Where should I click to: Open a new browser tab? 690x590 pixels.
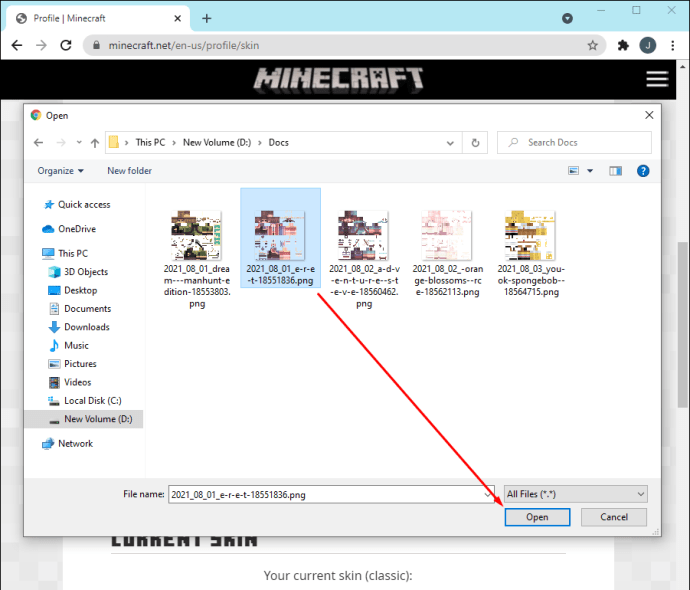coord(207,18)
